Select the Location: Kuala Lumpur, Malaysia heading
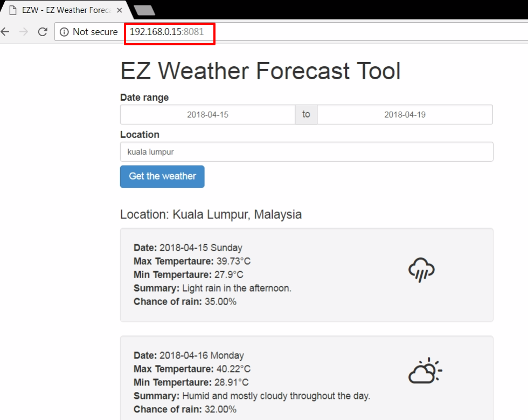 click(x=211, y=215)
